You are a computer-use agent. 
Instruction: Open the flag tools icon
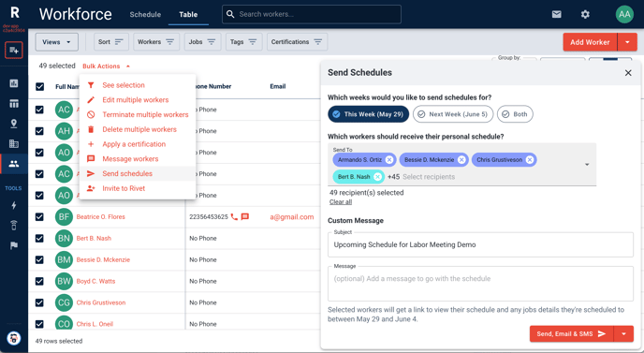click(x=14, y=245)
